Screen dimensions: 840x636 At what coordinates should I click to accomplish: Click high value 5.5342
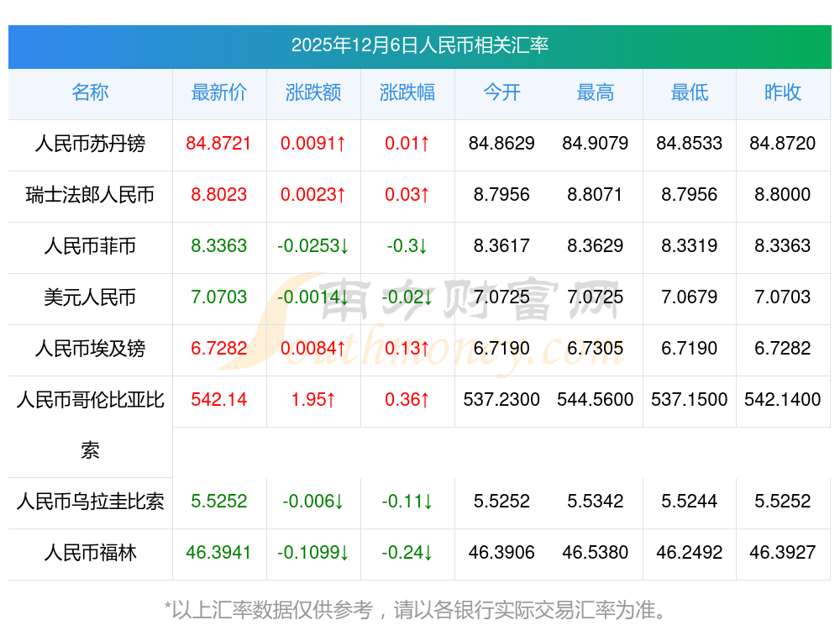596,502
